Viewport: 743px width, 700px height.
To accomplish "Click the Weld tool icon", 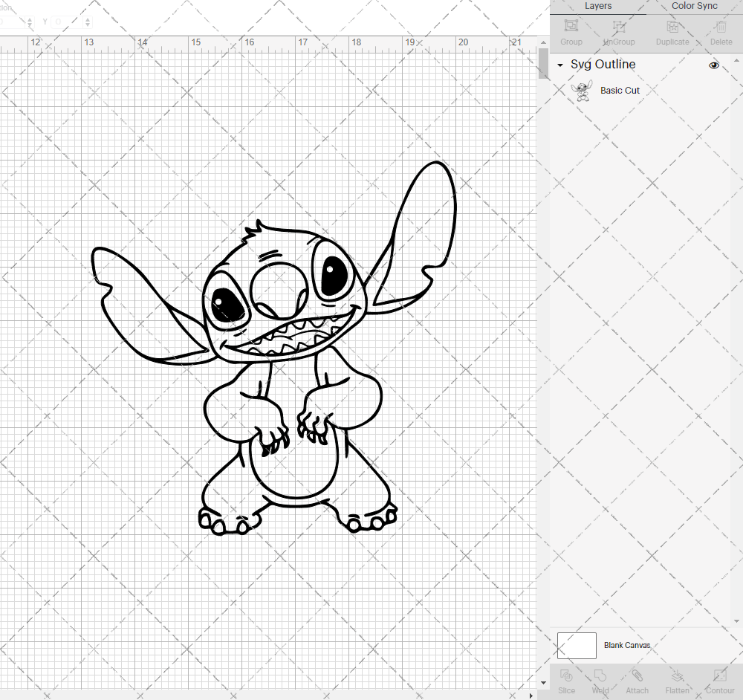I will coord(600,675).
